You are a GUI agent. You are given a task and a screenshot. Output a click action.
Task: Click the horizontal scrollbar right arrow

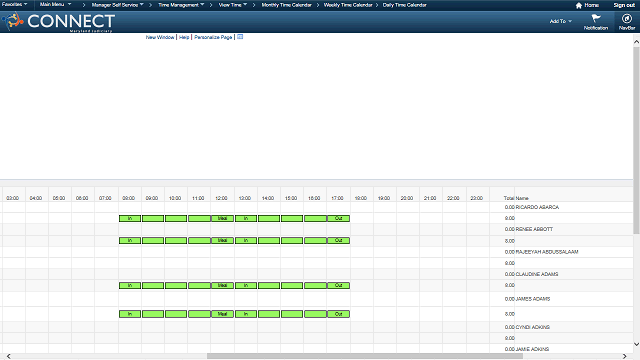tap(624, 356)
